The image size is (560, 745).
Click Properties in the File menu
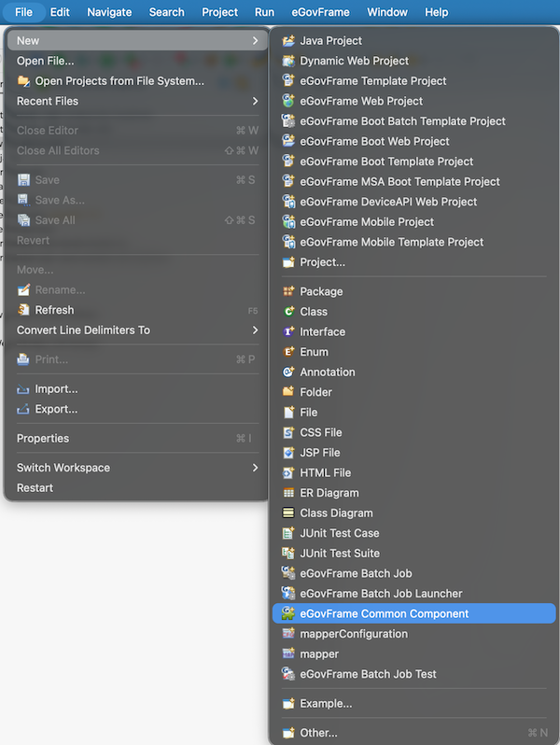(x=43, y=439)
